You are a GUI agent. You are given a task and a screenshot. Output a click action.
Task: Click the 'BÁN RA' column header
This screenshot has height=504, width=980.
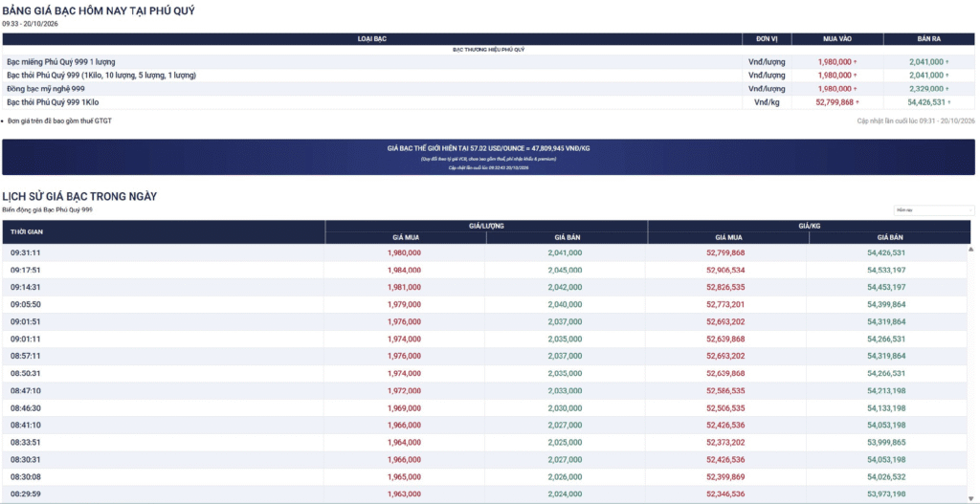[x=928, y=38]
